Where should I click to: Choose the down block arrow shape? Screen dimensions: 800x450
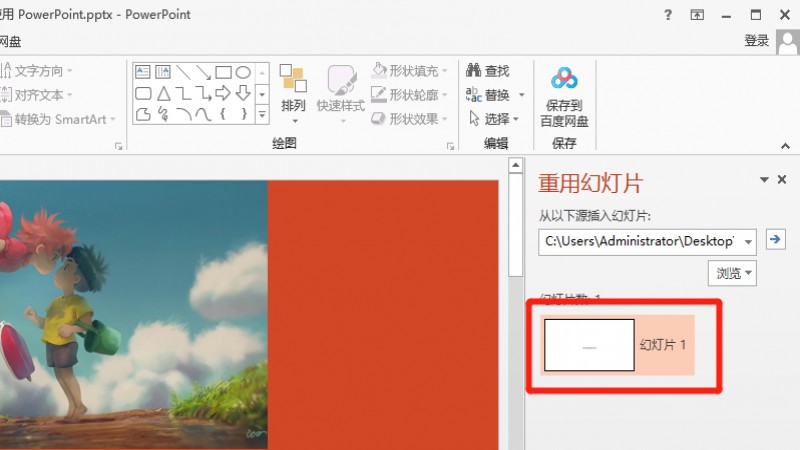pos(243,93)
